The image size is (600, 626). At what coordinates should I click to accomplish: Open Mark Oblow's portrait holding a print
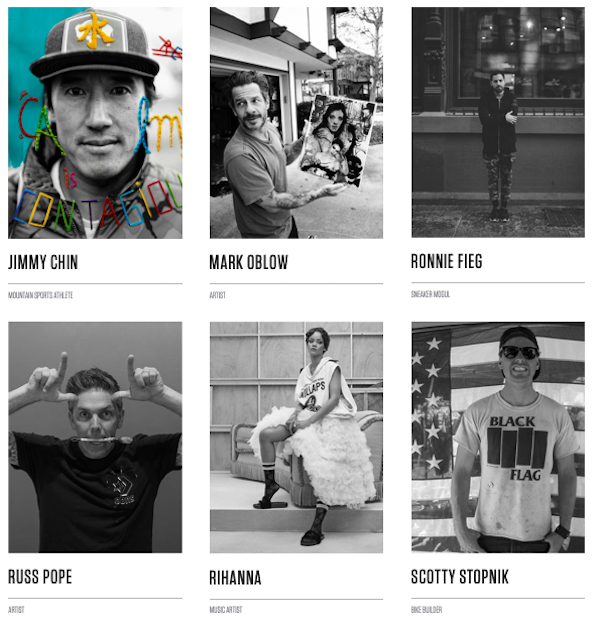pos(296,123)
